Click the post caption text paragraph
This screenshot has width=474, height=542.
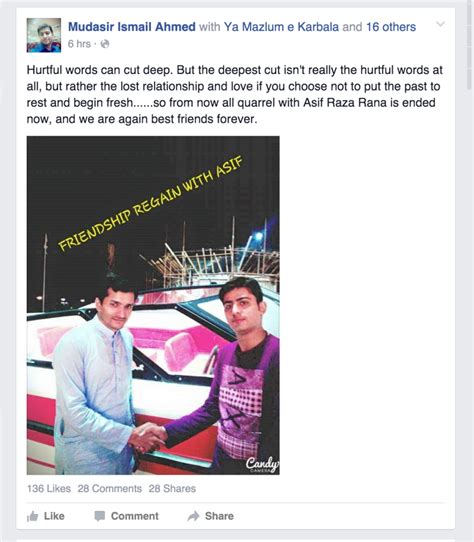[x=234, y=94]
